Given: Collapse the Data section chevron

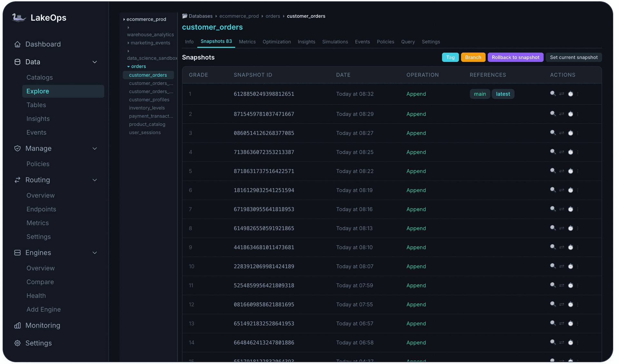Looking at the screenshot, I should pyautogui.click(x=95, y=62).
